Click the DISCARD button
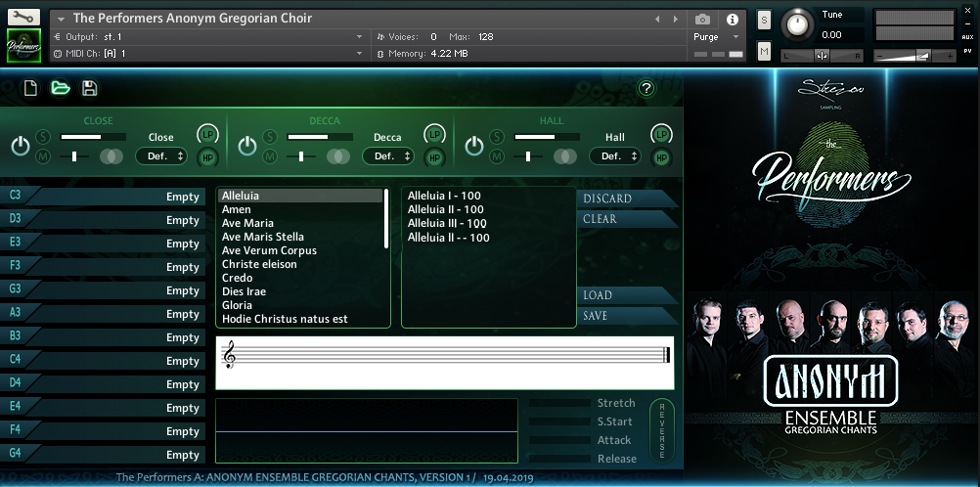Viewport: 980px width, 487px height. [x=627, y=199]
